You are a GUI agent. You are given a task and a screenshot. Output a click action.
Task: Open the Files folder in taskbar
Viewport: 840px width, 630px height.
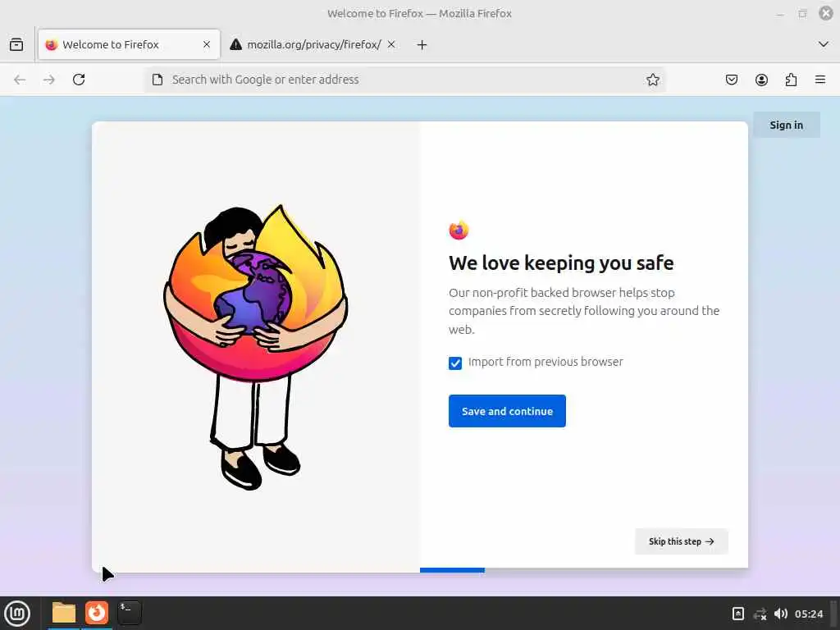coord(64,613)
